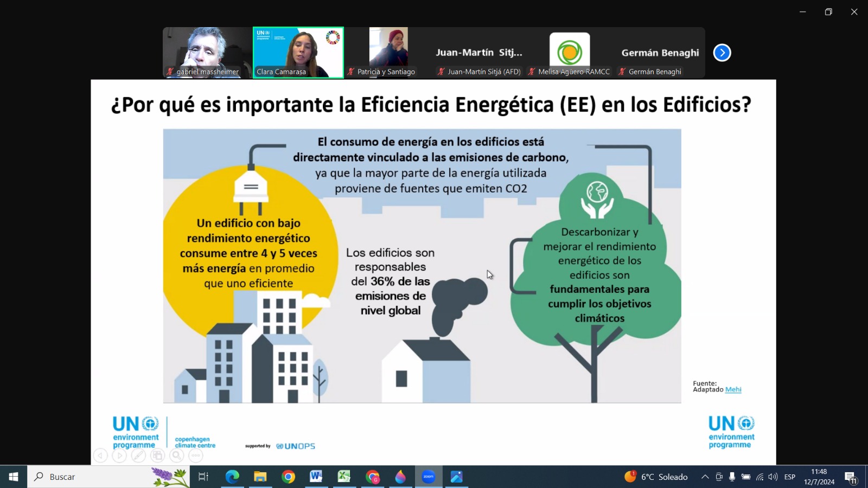Open Excel from the taskbar
The image size is (868, 488).
(344, 477)
